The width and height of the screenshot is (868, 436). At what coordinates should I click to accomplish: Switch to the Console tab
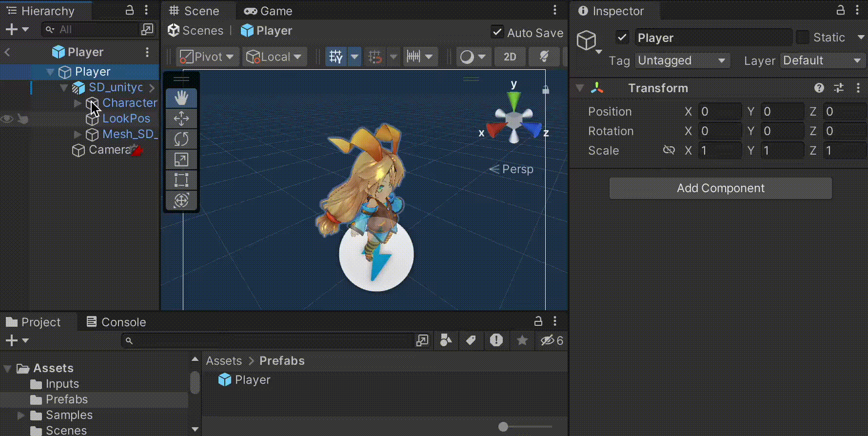tap(116, 322)
